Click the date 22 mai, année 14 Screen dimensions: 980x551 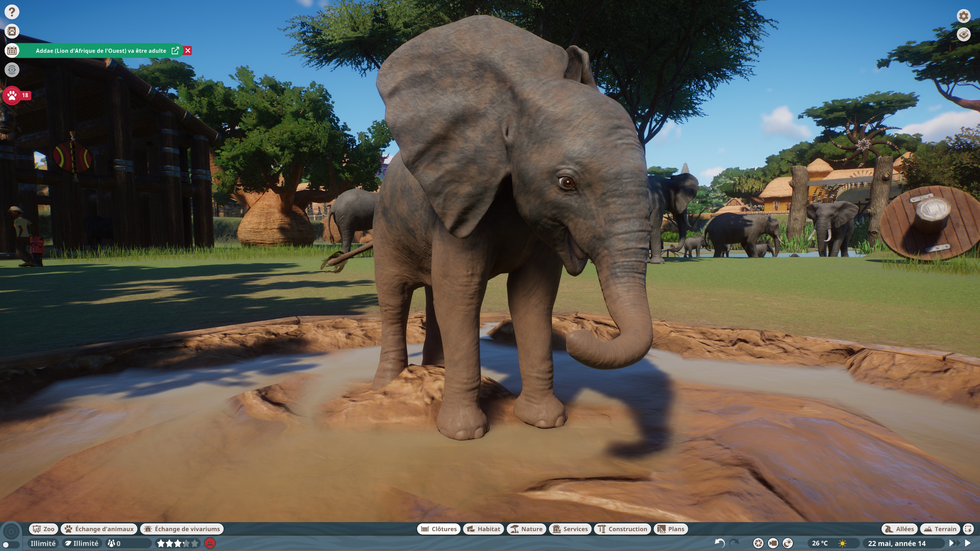coord(897,543)
